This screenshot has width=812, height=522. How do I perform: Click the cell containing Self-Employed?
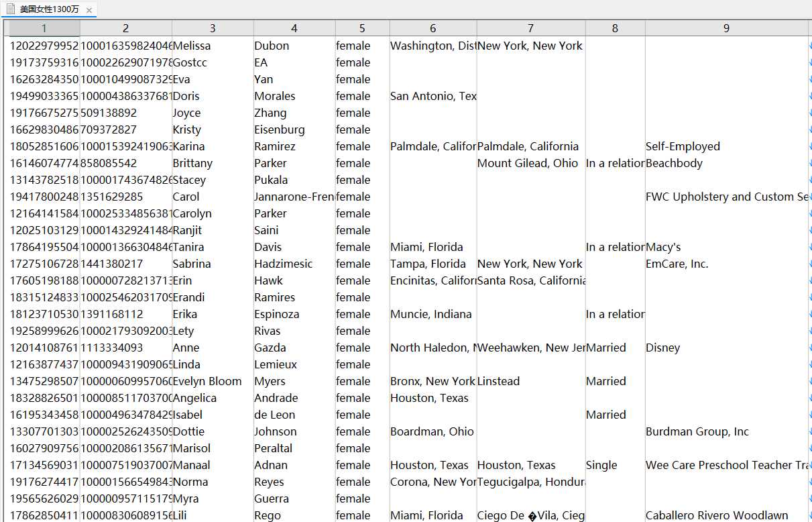coord(727,146)
